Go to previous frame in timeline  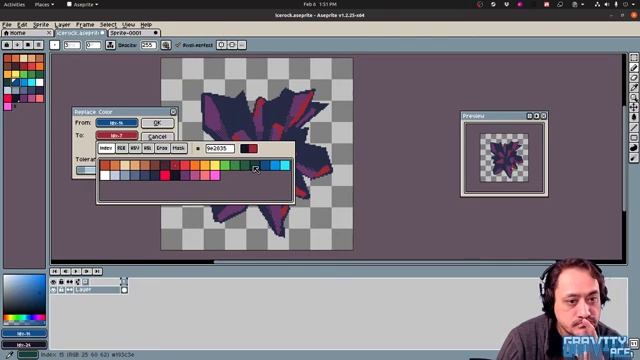pos(65,271)
